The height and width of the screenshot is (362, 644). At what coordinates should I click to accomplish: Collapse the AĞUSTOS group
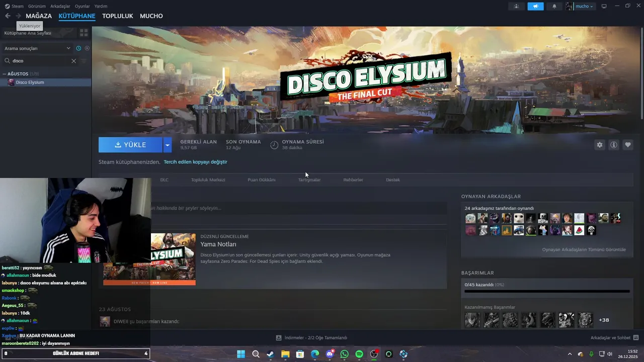(x=5, y=74)
